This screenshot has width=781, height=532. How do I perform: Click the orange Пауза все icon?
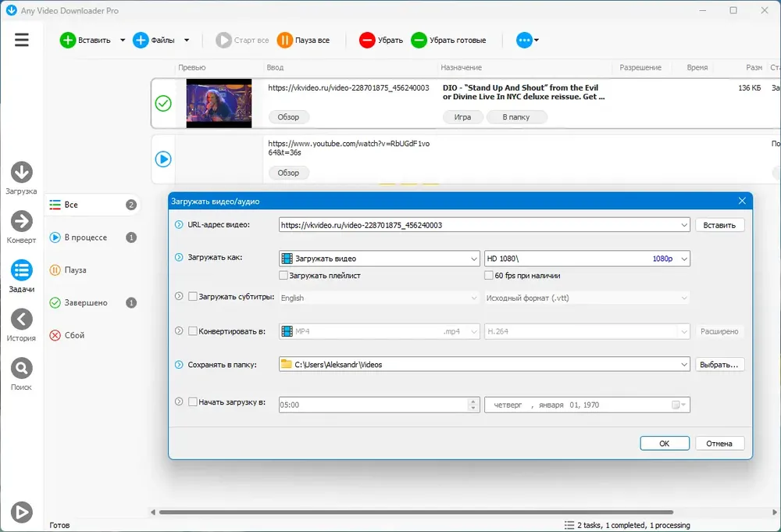point(285,41)
